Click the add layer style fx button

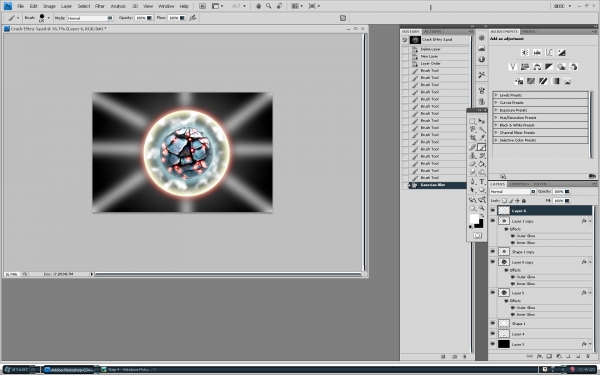(x=539, y=356)
